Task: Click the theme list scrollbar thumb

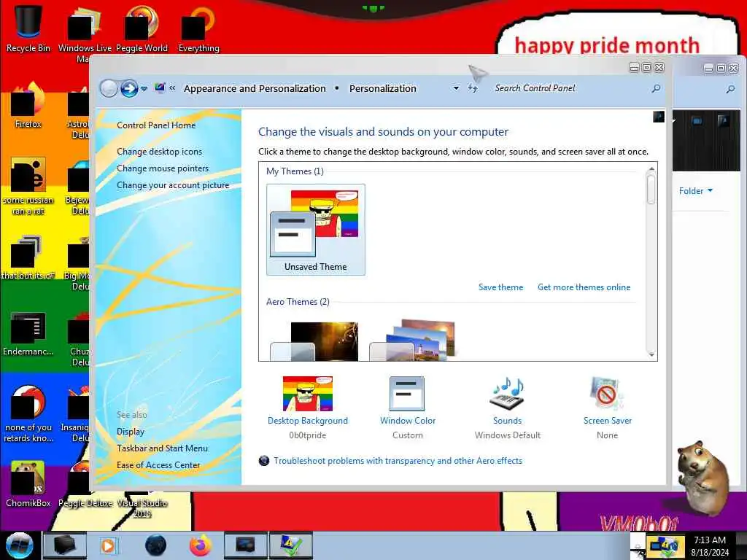Action: point(651,190)
